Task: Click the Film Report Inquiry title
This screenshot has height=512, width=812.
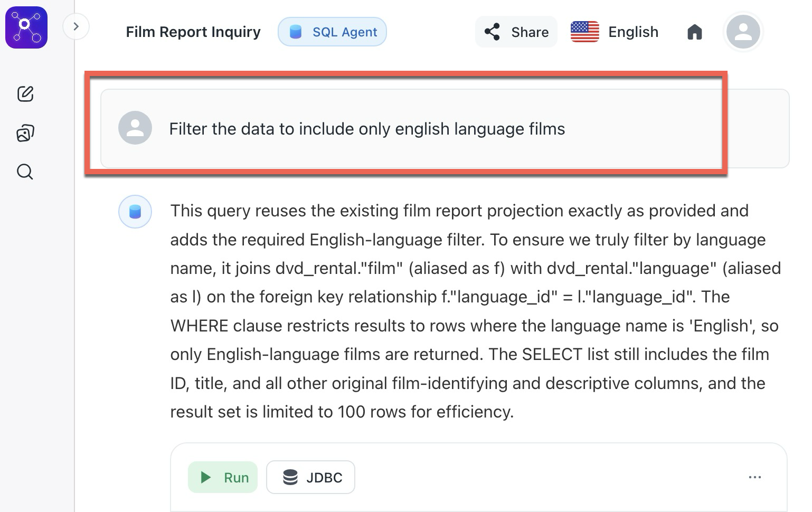Action: pos(193,32)
